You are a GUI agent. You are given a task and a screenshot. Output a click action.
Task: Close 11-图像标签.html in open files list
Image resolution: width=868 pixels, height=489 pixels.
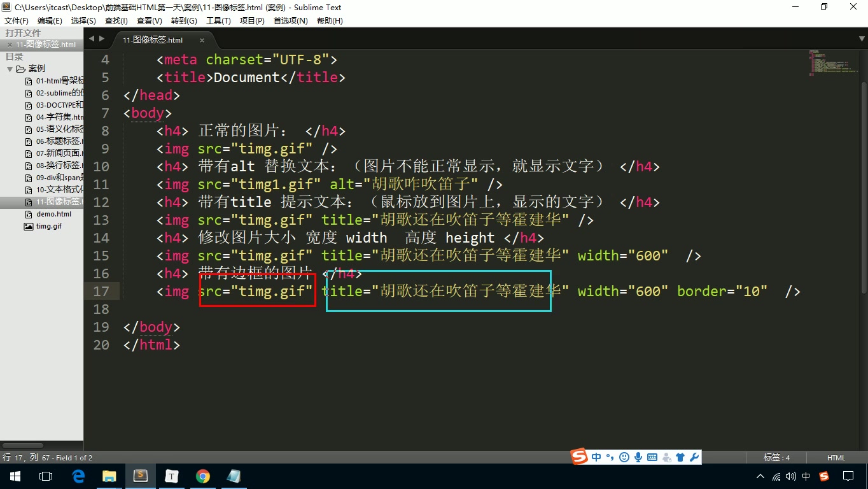point(10,45)
